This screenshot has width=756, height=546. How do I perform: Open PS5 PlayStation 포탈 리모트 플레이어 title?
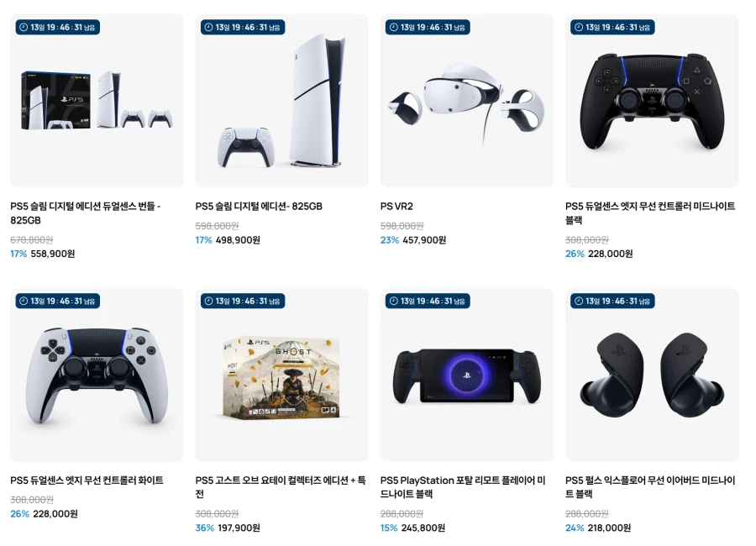[463, 487]
